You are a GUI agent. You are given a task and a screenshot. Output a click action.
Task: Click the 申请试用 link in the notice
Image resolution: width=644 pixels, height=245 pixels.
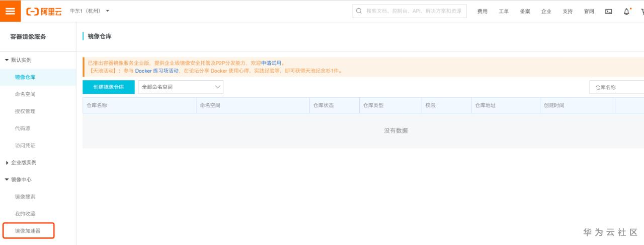pos(271,63)
